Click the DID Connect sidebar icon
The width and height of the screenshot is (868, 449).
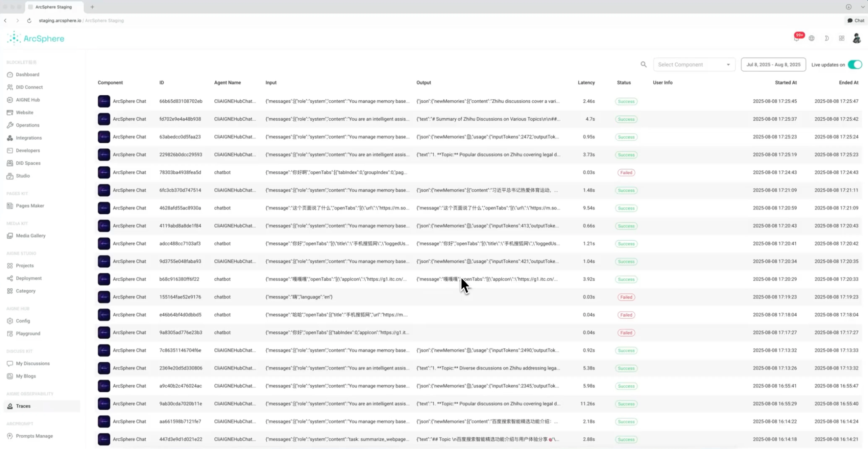[10, 87]
